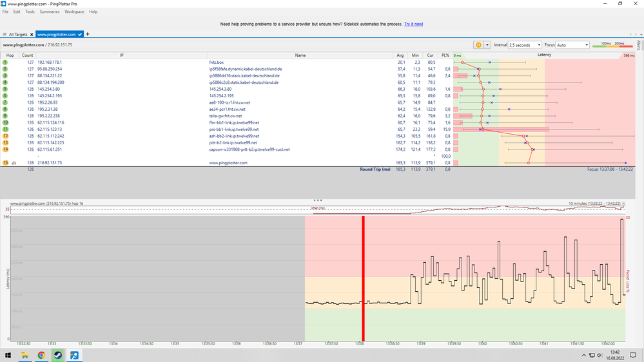Image resolution: width=644 pixels, height=362 pixels.
Task: Open PingPlotter taskbar icon
Action: [x=74, y=356]
